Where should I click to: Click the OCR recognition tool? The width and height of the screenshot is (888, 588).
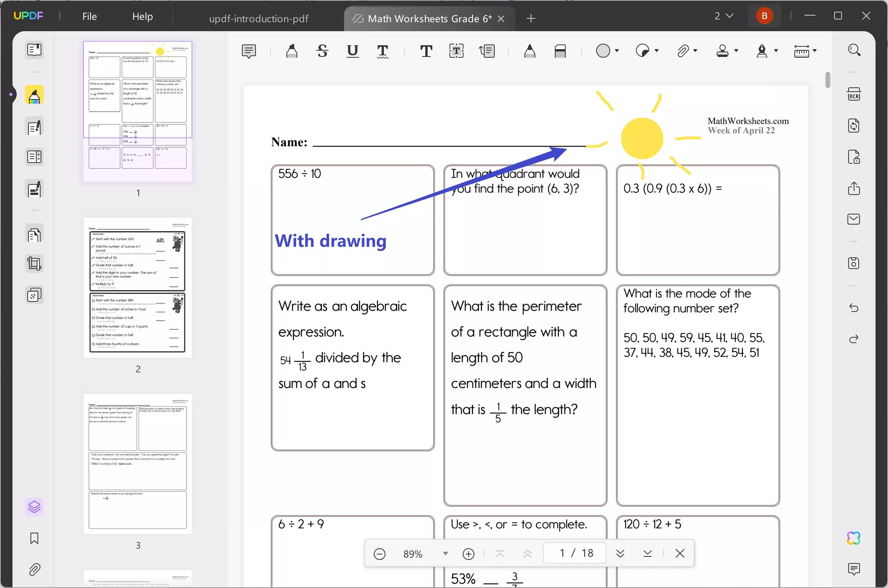[x=854, y=94]
